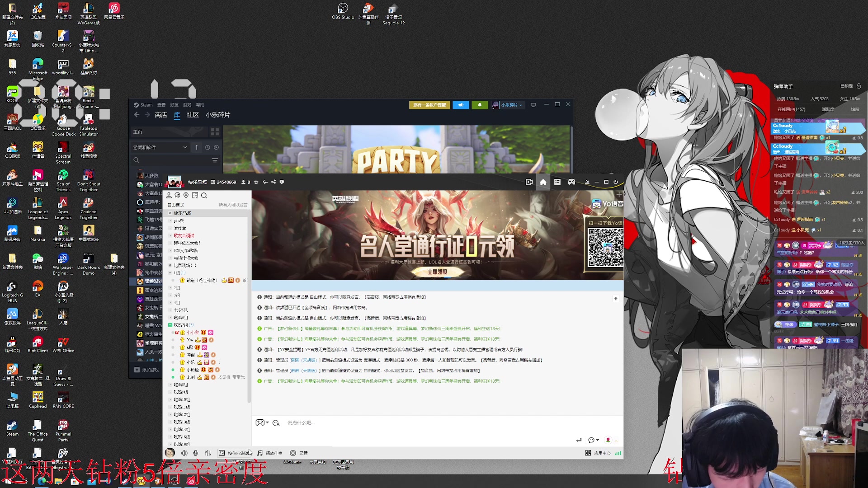Open the channel search magnifier icon
Screen dimensions: 868x488
pyautogui.click(x=204, y=195)
